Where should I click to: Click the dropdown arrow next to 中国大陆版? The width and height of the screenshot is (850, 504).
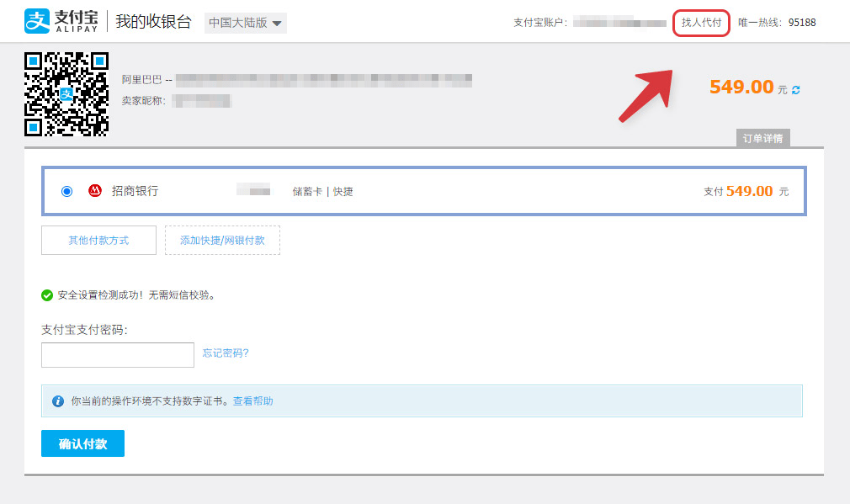[x=277, y=24]
